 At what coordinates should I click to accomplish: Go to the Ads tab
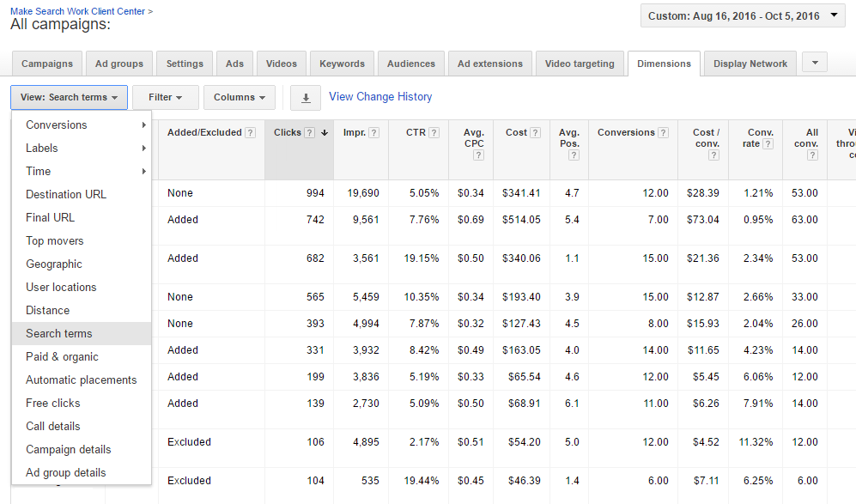pos(234,64)
